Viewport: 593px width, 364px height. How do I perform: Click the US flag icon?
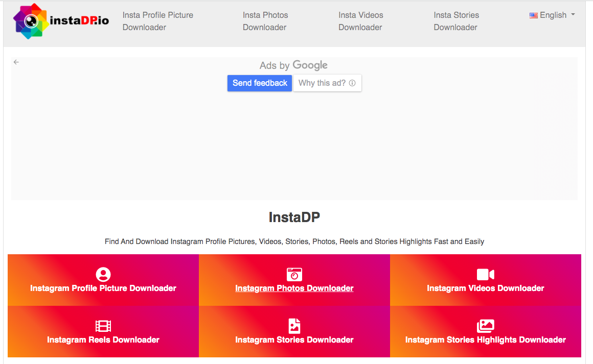(x=533, y=15)
